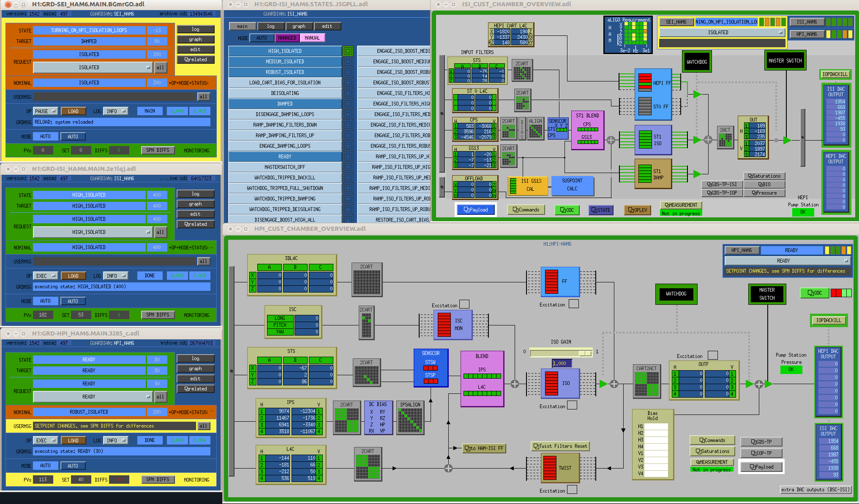Click the square icon beside MEDIUM_ISOLATED state

348,62
